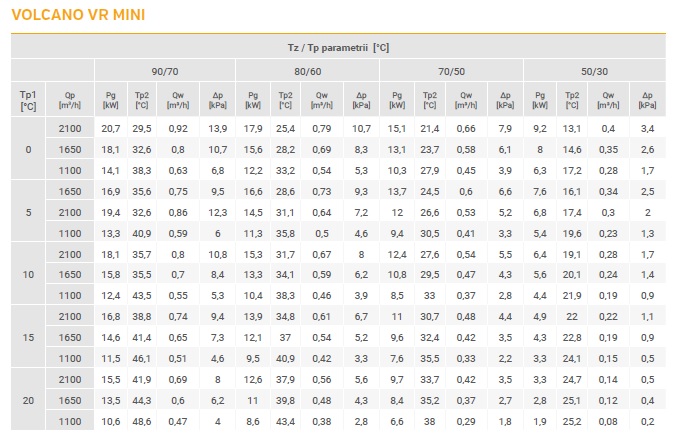
Task: Click the Δp [kPa] header under 90/70
Action: point(218,100)
